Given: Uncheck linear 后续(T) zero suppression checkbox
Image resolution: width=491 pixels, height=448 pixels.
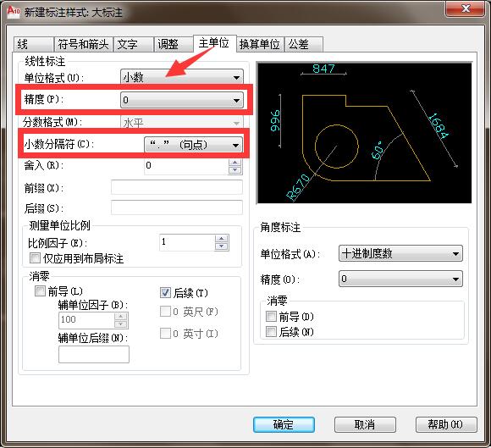Looking at the screenshot, I should tap(165, 293).
